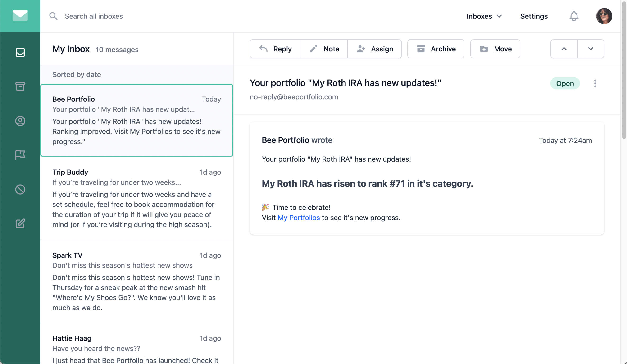Compose a new message from the sidebar
This screenshot has height=364, width=627.
(20, 223)
